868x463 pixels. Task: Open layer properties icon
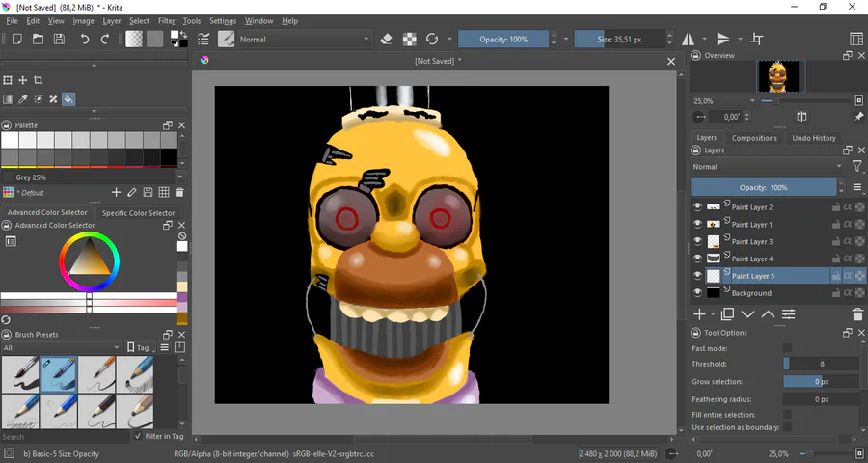point(788,314)
